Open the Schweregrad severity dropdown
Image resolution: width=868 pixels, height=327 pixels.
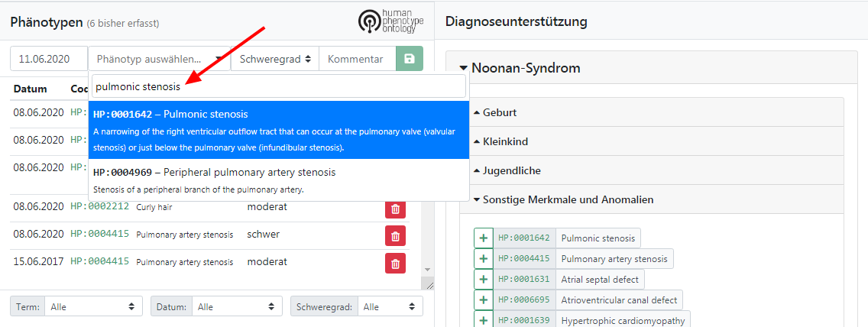275,59
